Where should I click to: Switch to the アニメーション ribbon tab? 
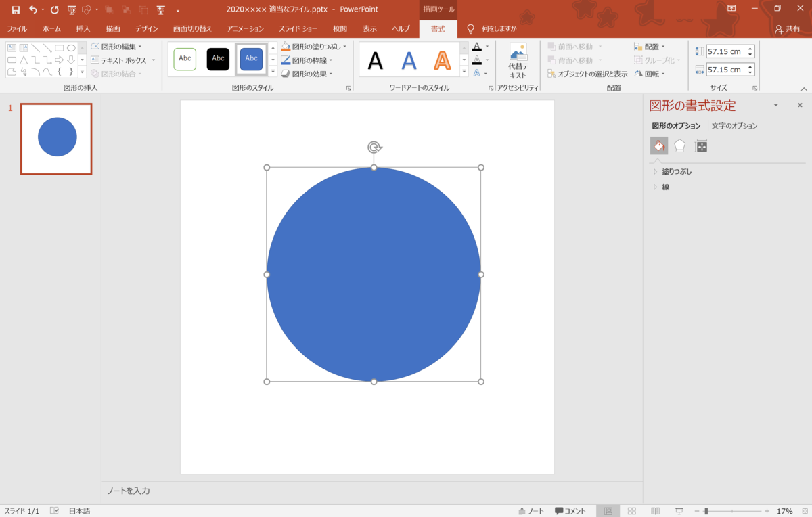click(x=246, y=29)
